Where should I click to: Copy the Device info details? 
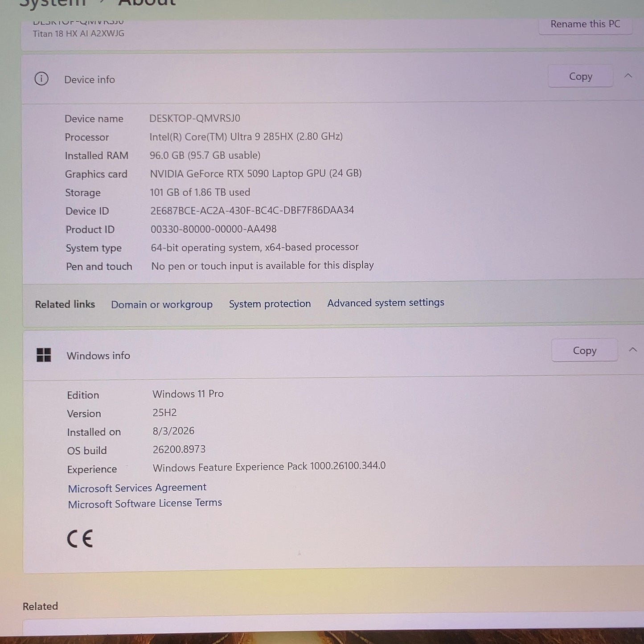(x=580, y=77)
